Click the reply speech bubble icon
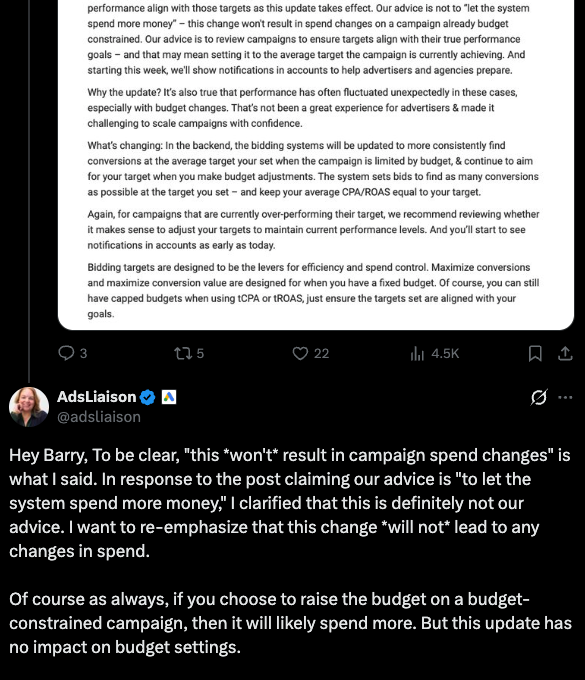Viewport: 585px width, 680px height. pos(66,353)
